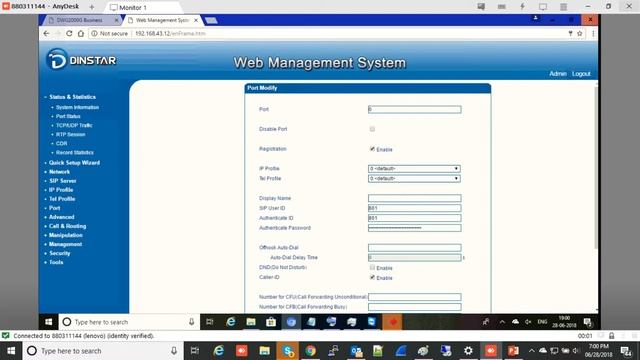The image size is (640, 360).
Task: Click the Display Name field
Action: [414, 198]
